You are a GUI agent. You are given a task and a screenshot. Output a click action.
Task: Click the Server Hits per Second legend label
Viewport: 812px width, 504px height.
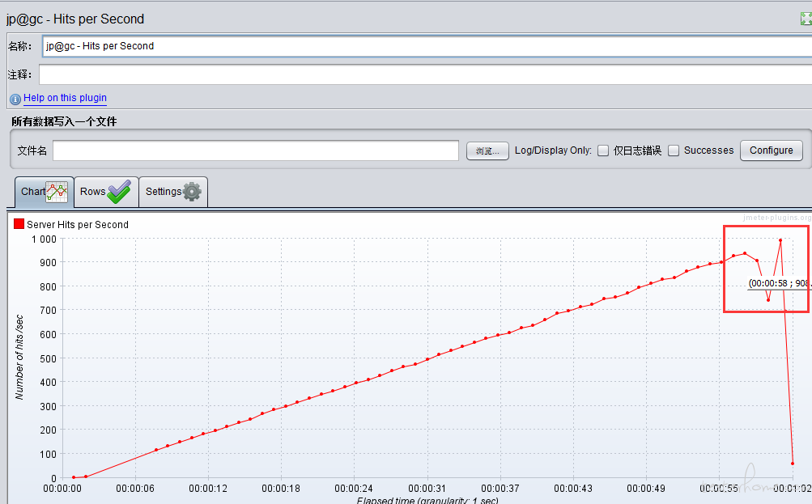(x=78, y=225)
